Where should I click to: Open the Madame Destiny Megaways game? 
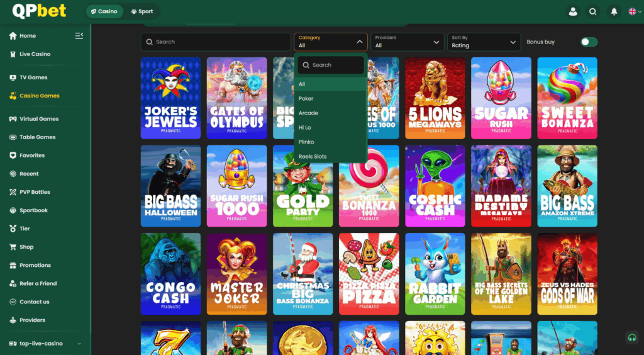501,186
